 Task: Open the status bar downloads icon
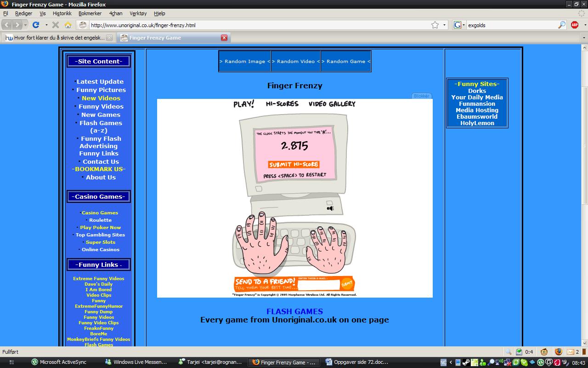519,352
